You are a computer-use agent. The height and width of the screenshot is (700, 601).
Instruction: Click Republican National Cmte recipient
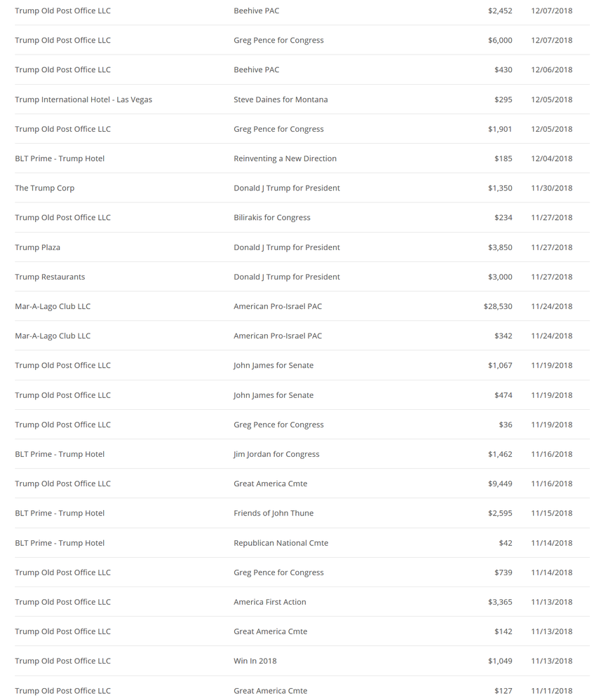click(x=281, y=543)
